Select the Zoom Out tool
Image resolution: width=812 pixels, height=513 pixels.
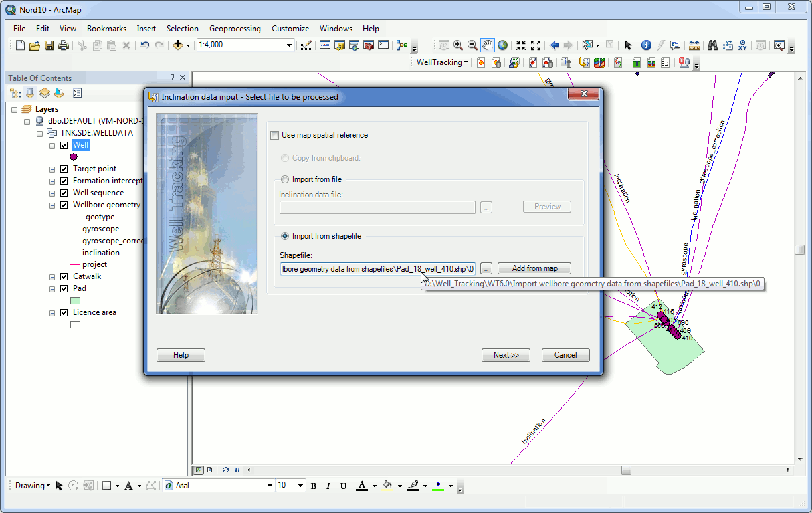(472, 45)
